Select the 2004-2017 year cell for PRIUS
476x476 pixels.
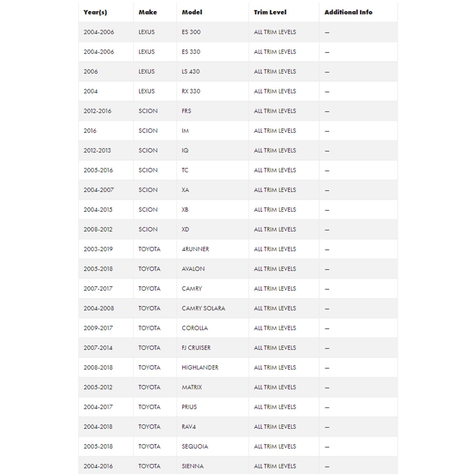[x=98, y=407]
